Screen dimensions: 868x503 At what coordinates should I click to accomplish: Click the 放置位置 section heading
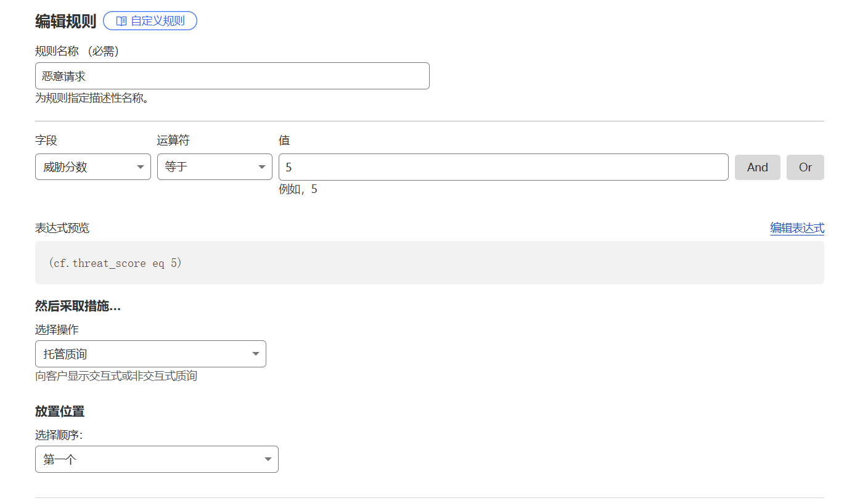click(x=60, y=411)
